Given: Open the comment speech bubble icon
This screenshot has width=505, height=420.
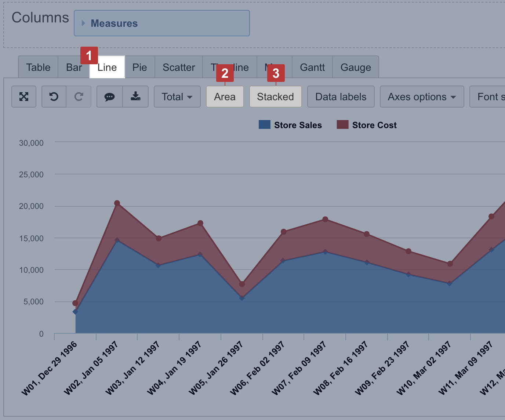Looking at the screenshot, I should [x=109, y=97].
